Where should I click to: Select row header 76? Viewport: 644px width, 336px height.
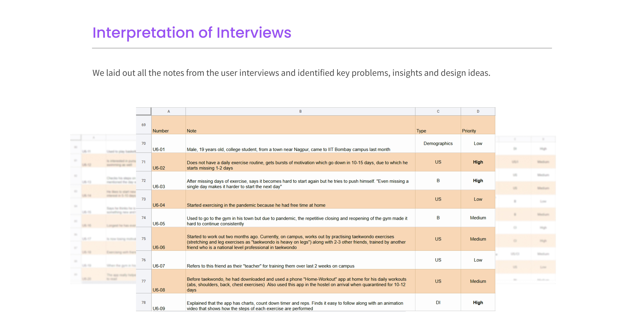[x=144, y=260]
